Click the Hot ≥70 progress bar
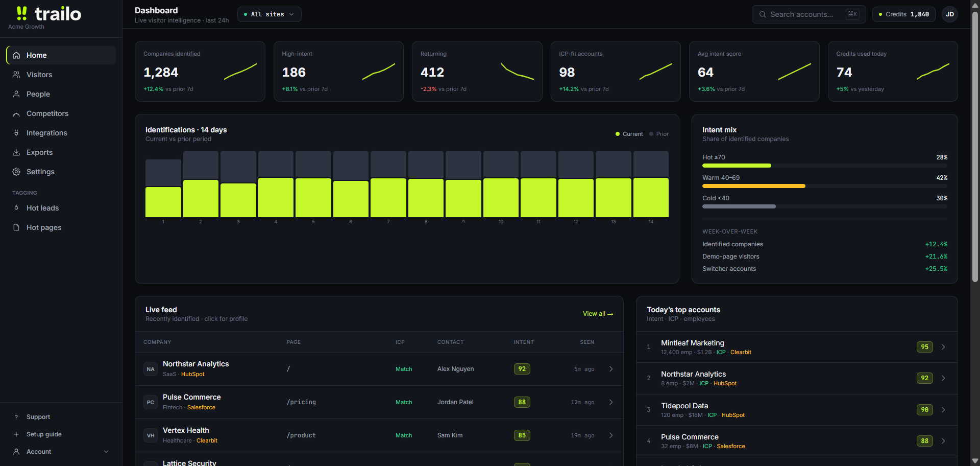The width and height of the screenshot is (980, 466). (x=825, y=166)
